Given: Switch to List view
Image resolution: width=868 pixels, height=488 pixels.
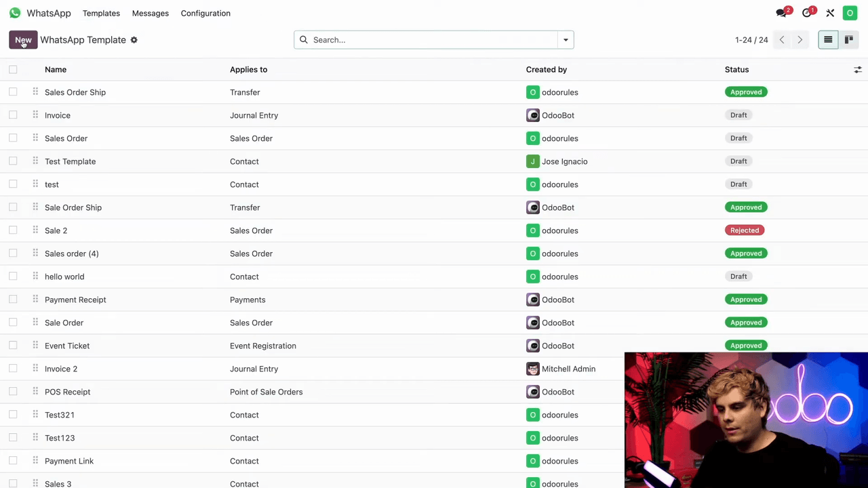Looking at the screenshot, I should point(828,40).
